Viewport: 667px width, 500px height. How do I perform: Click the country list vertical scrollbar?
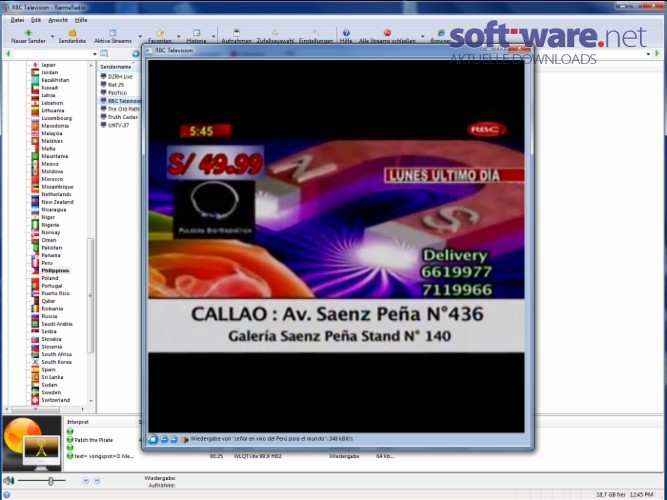pyautogui.click(x=91, y=295)
